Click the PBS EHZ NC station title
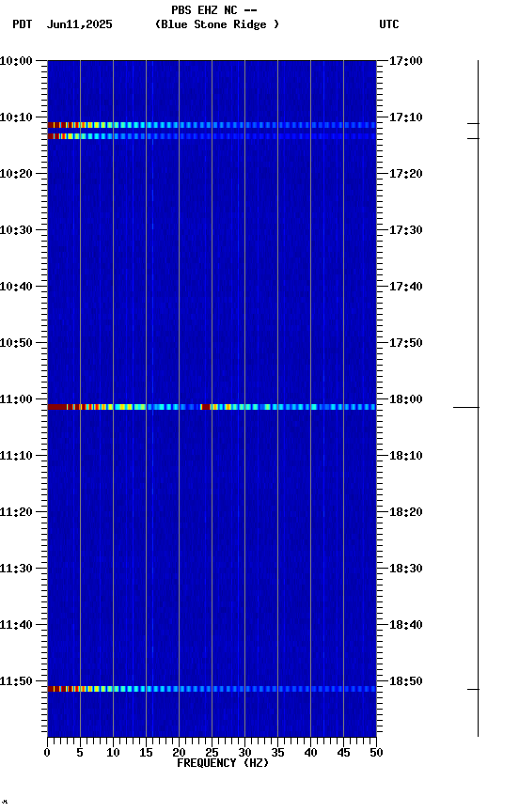The height and width of the screenshot is (812, 519). tap(214, 9)
